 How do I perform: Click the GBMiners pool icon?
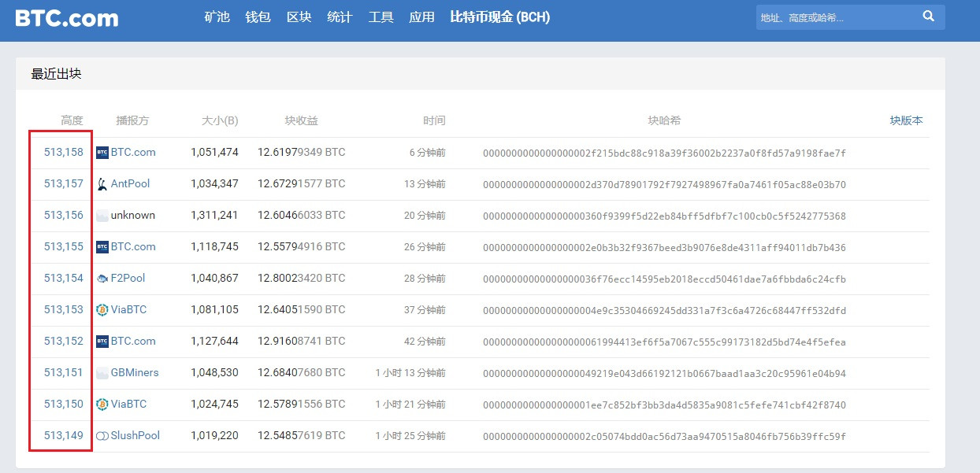tap(102, 373)
